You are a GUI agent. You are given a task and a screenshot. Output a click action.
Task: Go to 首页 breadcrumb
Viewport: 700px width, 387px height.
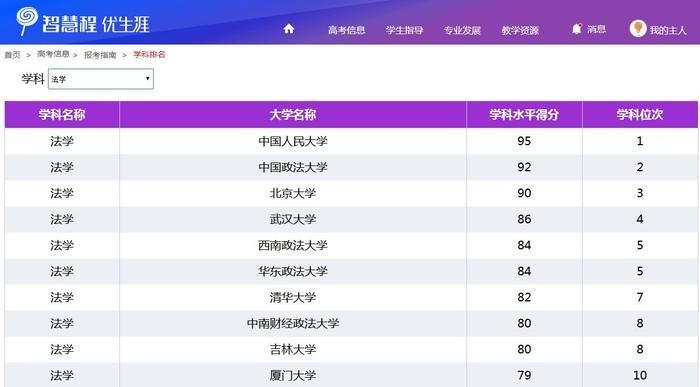(12, 55)
